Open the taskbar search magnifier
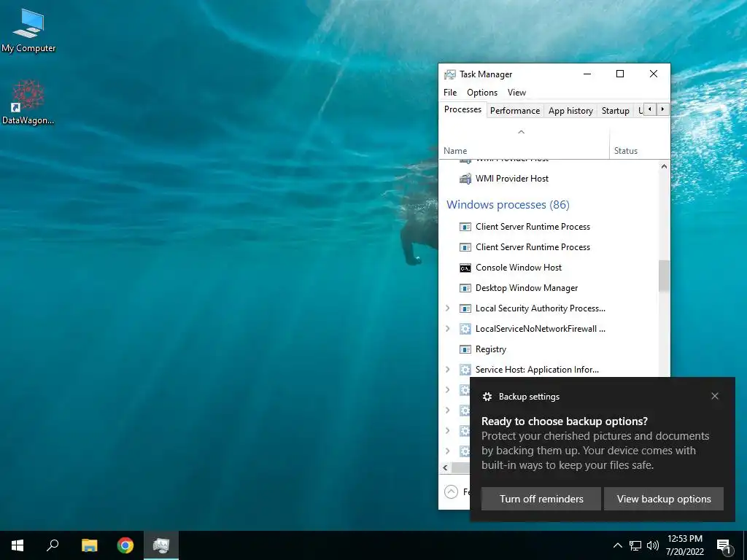Viewport: 747px width, 560px height. click(53, 545)
